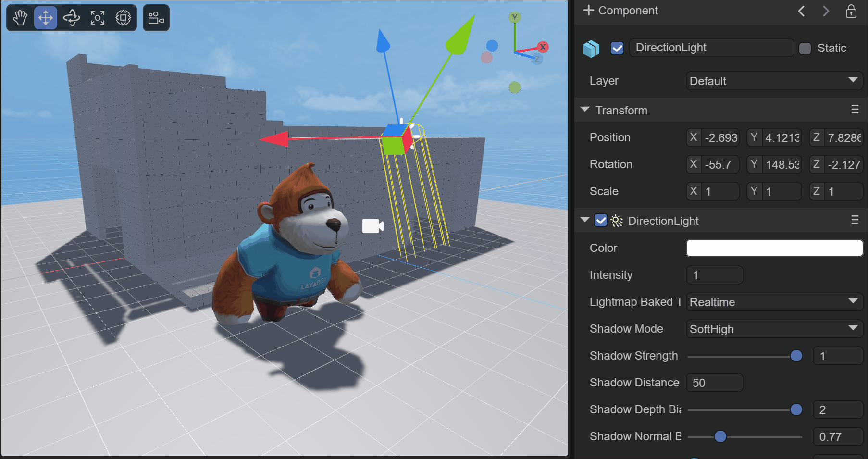Click the Intensity value field
The width and height of the screenshot is (868, 459).
pyautogui.click(x=714, y=275)
